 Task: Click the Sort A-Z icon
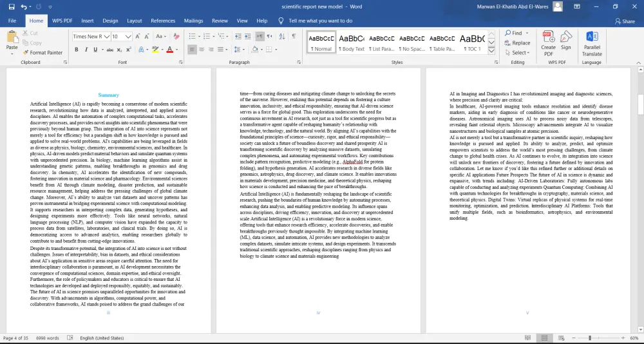coord(281,37)
